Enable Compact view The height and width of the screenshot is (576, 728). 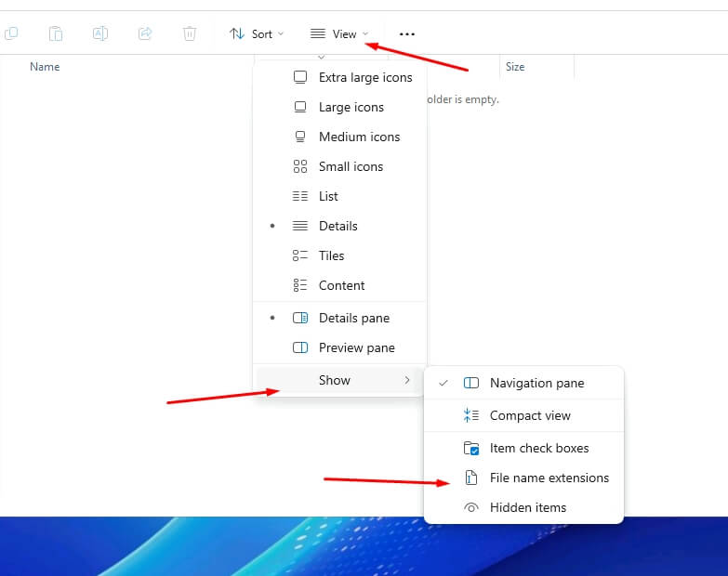[523, 415]
